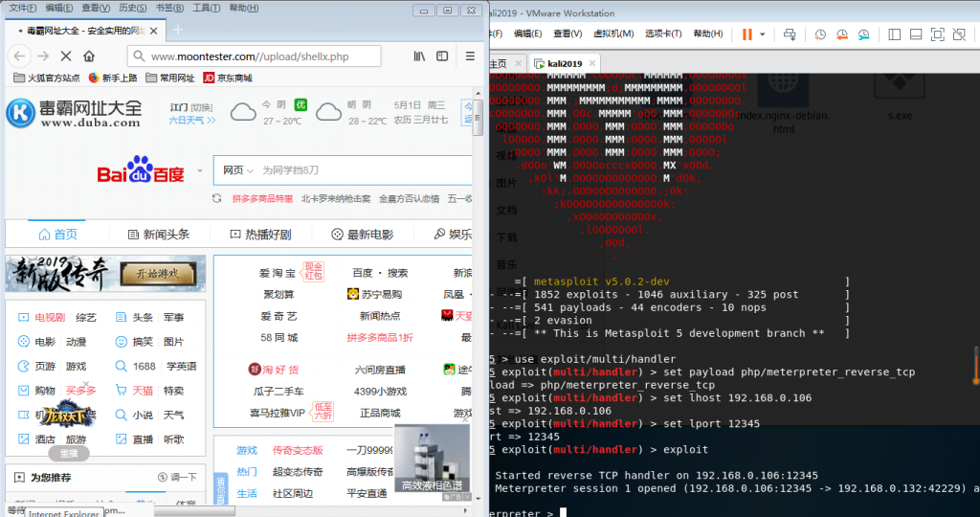
Task: Click the VMware unity mode icon
Action: pyautogui.click(x=959, y=34)
